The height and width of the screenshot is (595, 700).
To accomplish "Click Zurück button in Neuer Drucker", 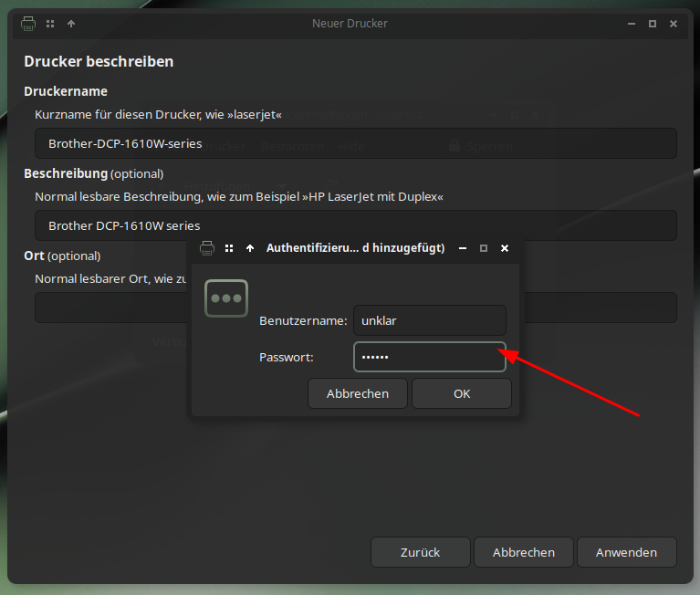I will coord(421,552).
